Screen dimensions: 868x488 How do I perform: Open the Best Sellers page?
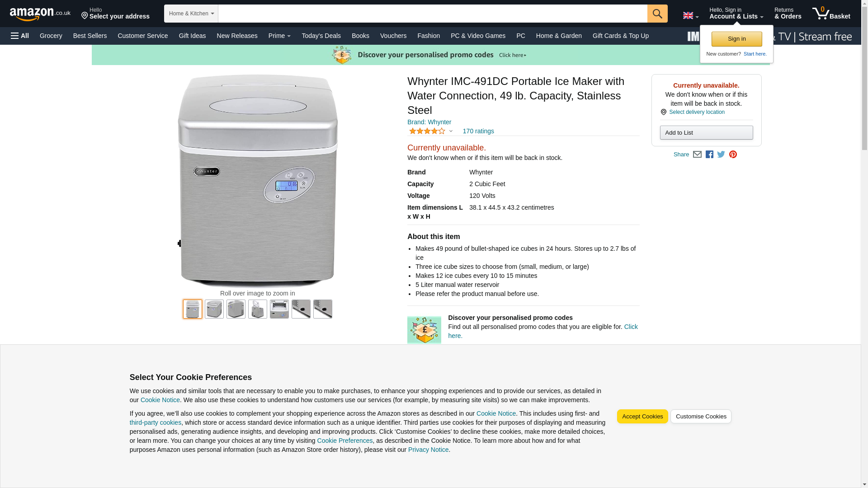(90, 36)
